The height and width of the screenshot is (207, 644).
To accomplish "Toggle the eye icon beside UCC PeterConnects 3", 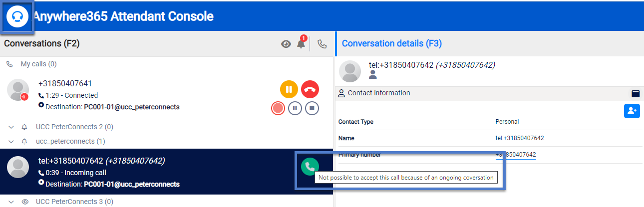I will tap(24, 202).
